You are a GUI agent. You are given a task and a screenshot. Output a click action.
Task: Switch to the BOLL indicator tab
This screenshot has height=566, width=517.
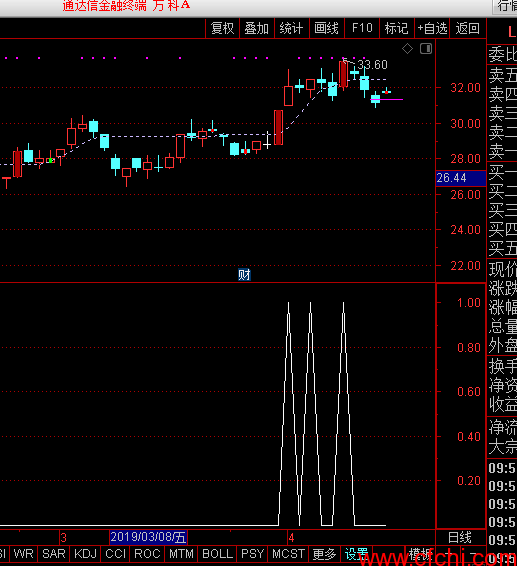pyautogui.click(x=218, y=553)
